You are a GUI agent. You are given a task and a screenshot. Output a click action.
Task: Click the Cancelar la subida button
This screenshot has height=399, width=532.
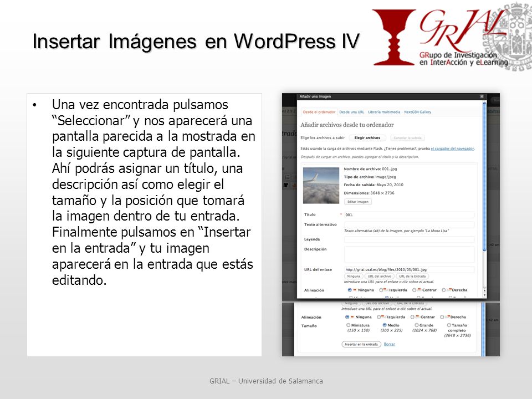coord(407,138)
